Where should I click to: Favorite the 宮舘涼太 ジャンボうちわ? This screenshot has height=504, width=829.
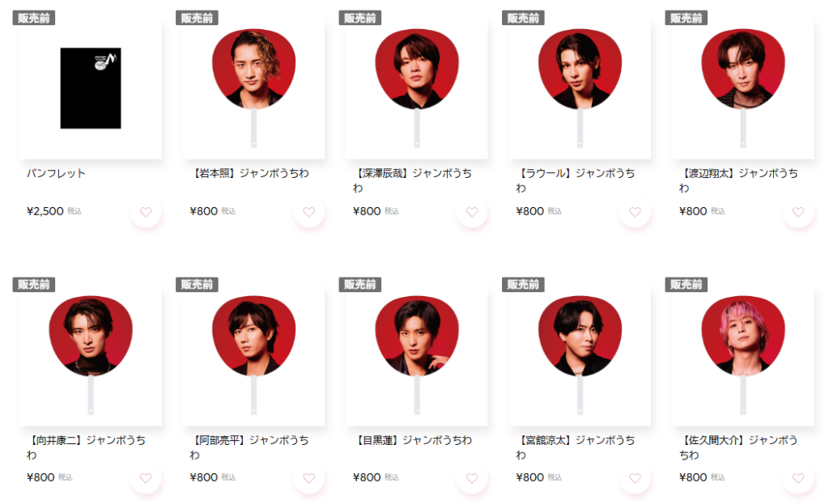point(636,479)
